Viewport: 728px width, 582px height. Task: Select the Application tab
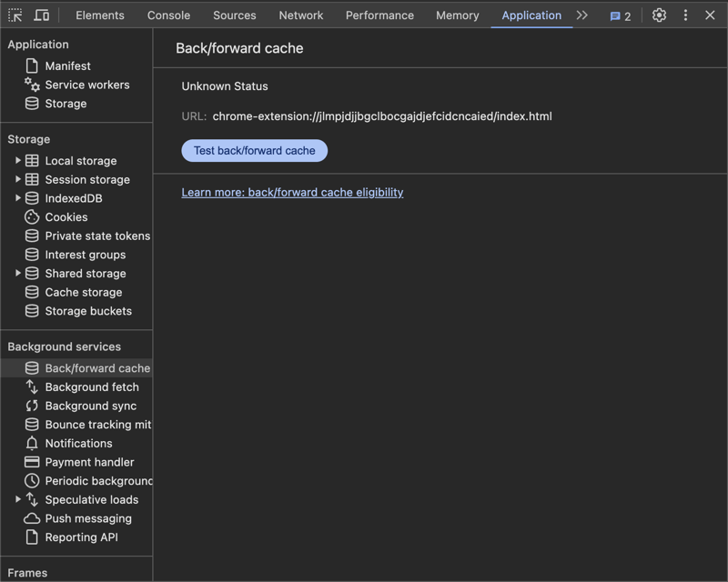(x=531, y=15)
